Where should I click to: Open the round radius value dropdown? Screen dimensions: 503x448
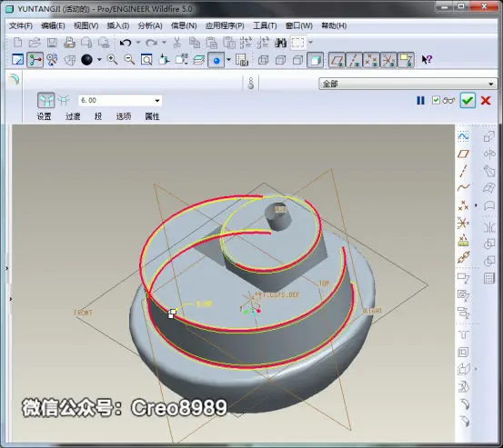click(157, 101)
